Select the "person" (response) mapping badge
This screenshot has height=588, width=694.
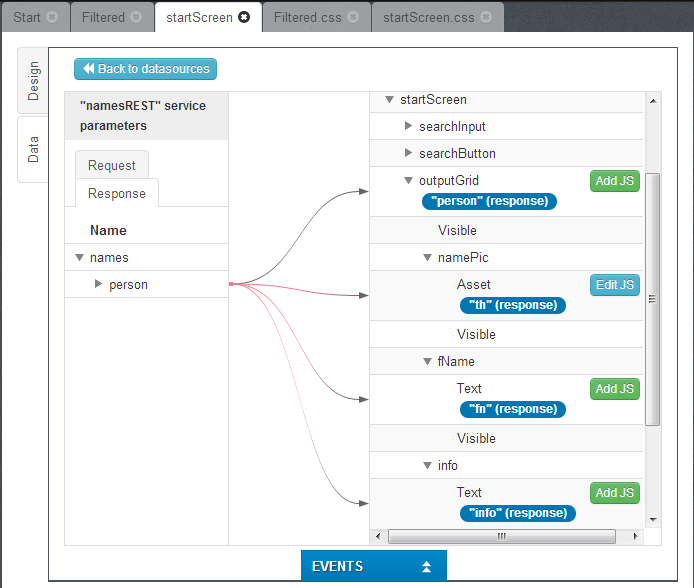[x=488, y=201]
